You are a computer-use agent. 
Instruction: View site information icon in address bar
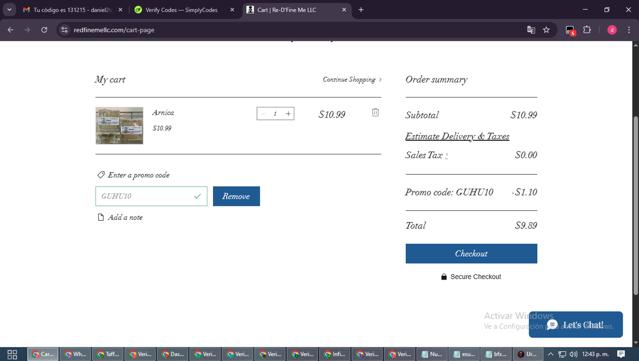click(x=64, y=30)
